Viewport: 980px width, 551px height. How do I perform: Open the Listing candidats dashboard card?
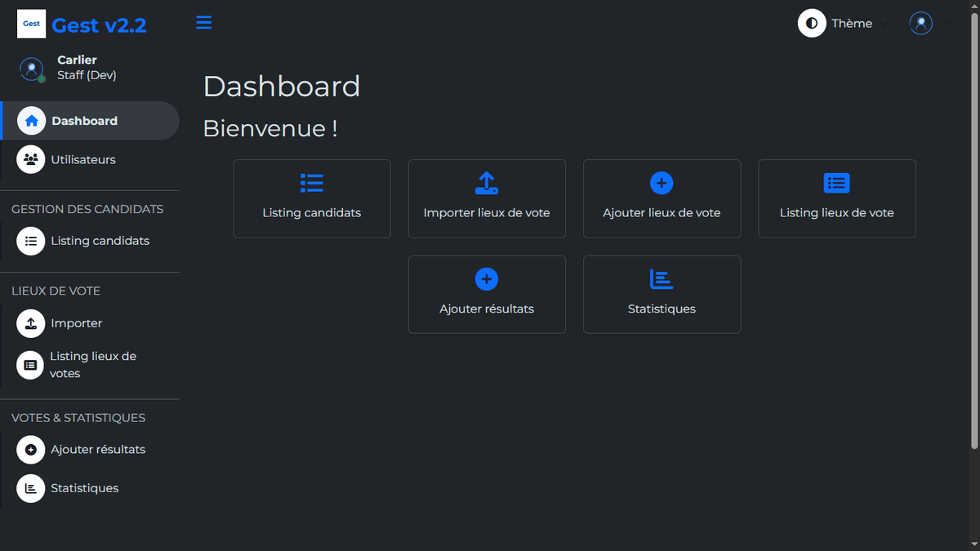click(x=311, y=199)
